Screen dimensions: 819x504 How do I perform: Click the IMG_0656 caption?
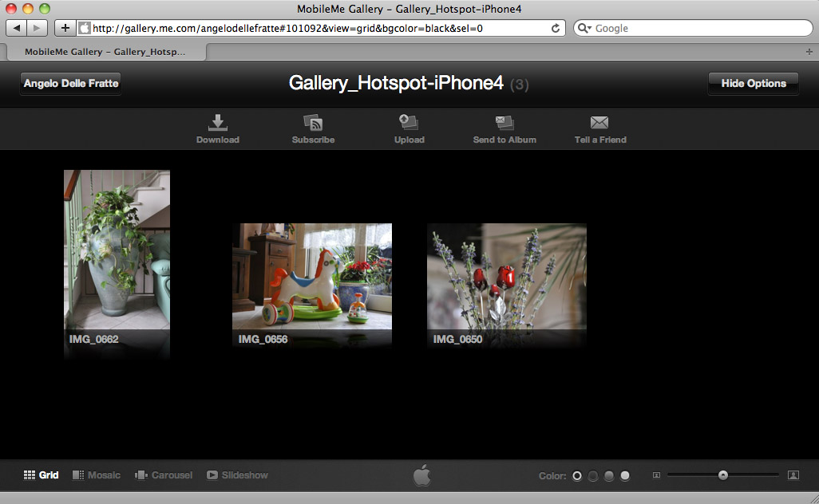263,339
